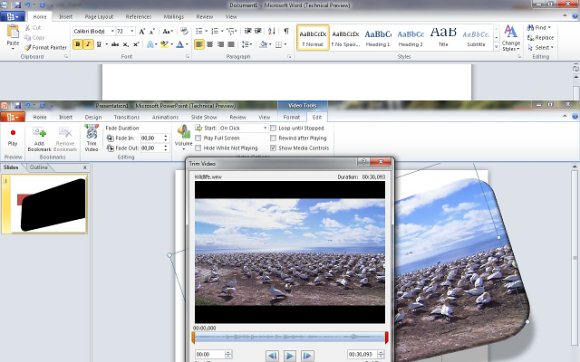Uncheck Show Media Controls checkbox
Viewport: 580px width, 362px height.
pos(273,148)
